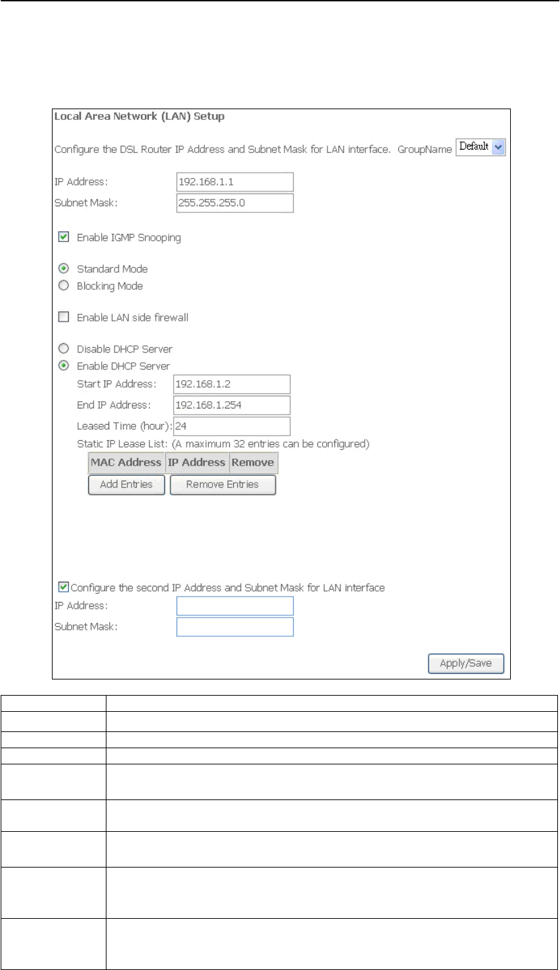Click the Remove column header
The height and width of the screenshot is (970, 560).
click(x=253, y=462)
